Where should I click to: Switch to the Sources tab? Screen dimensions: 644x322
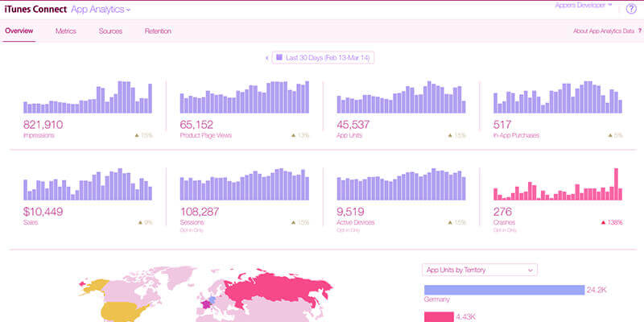[110, 31]
